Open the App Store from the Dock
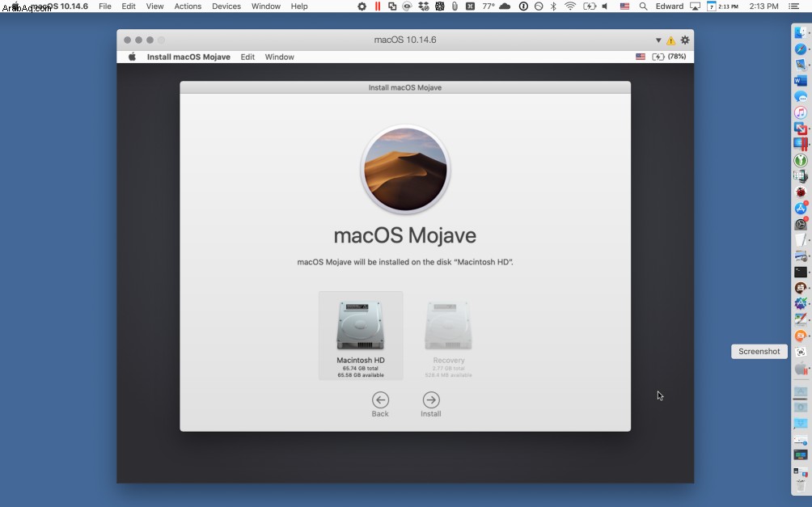This screenshot has height=507, width=812. pos(801,208)
